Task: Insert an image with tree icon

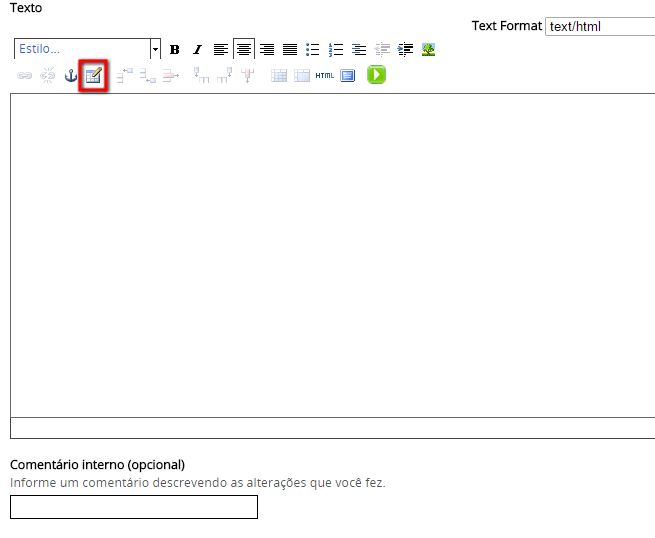Action: pyautogui.click(x=428, y=50)
